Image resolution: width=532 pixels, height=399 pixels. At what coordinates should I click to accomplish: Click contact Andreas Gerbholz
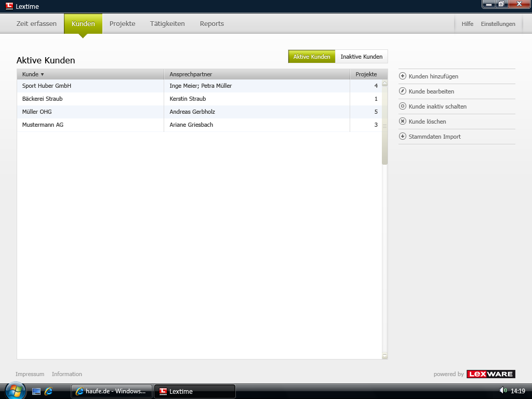click(x=192, y=112)
